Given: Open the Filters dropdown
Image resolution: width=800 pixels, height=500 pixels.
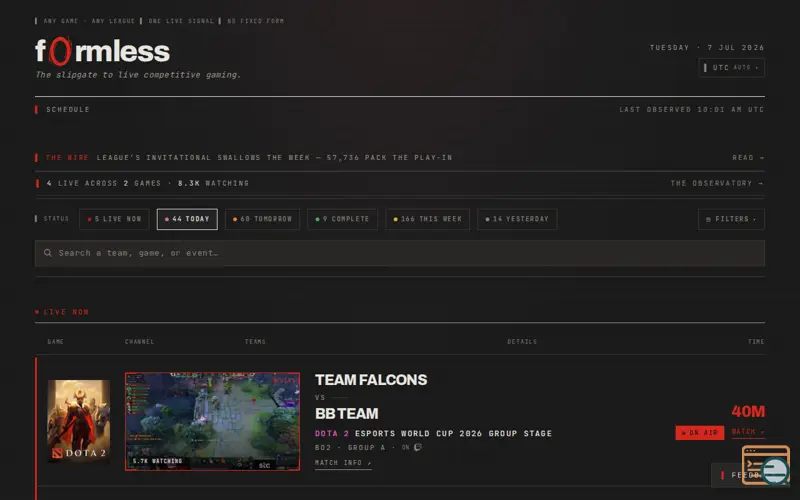Looking at the screenshot, I should pyautogui.click(x=731, y=219).
